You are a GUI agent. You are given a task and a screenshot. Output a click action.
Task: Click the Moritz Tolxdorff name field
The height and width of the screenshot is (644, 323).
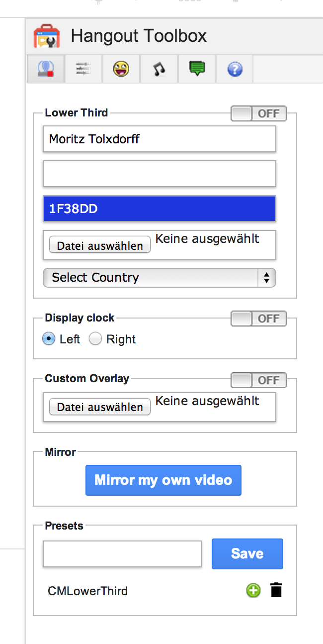pos(160,139)
